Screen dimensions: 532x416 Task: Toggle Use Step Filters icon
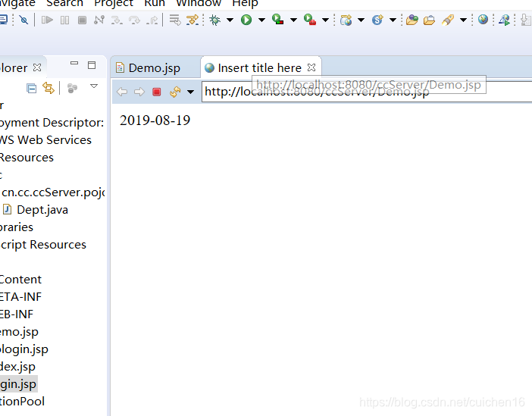192,20
